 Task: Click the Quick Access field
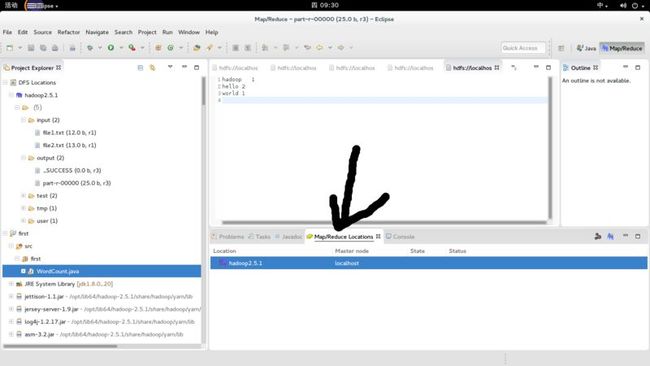523,48
